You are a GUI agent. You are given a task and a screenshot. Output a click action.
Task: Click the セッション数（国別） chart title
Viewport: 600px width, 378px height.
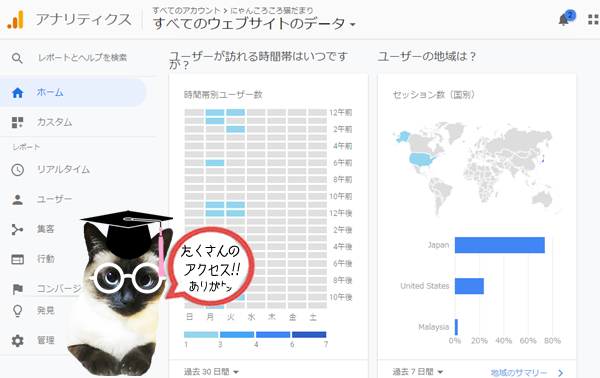click(434, 95)
